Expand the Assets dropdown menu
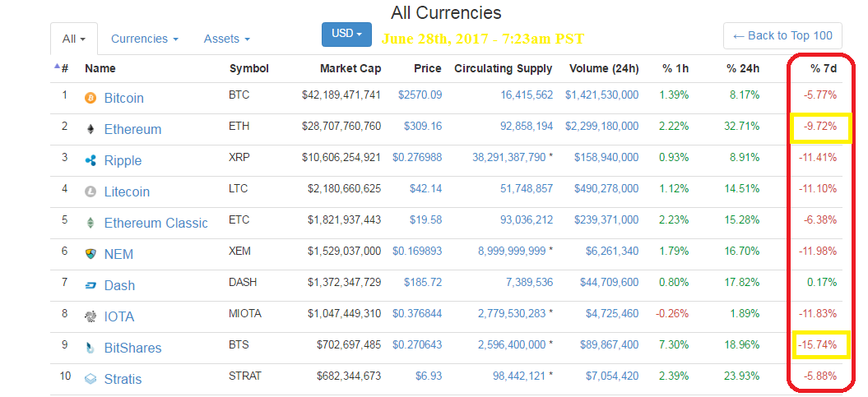Viewport: 868px width, 397px height. click(x=226, y=39)
